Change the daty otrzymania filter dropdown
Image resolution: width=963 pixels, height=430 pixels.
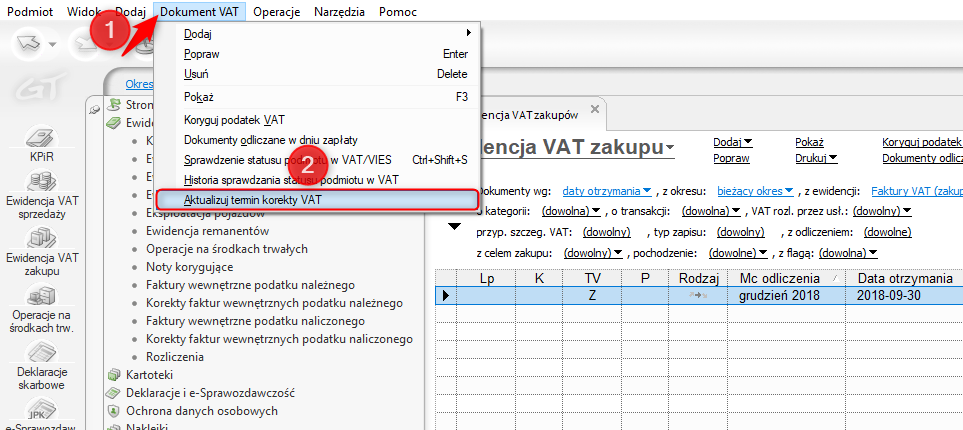pos(607,191)
